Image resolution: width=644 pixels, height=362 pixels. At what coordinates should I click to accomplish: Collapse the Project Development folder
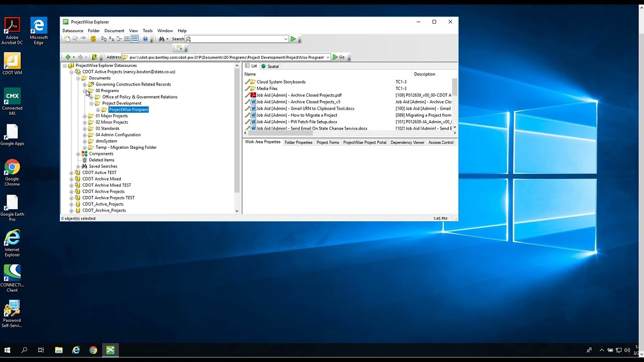pos(91,104)
